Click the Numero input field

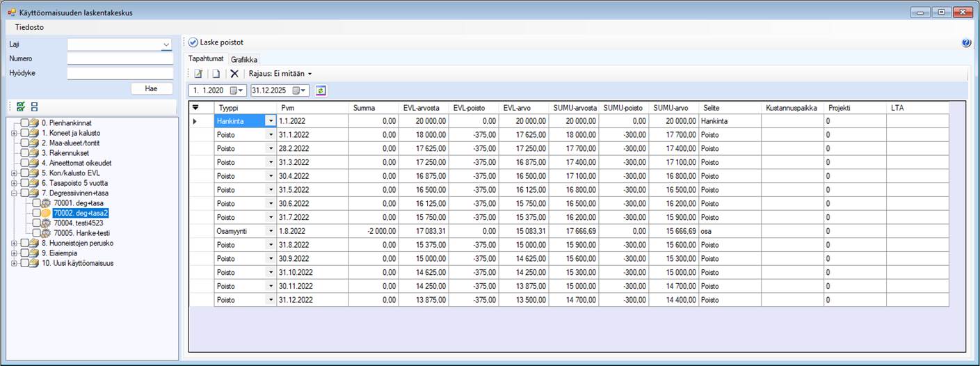[120, 59]
